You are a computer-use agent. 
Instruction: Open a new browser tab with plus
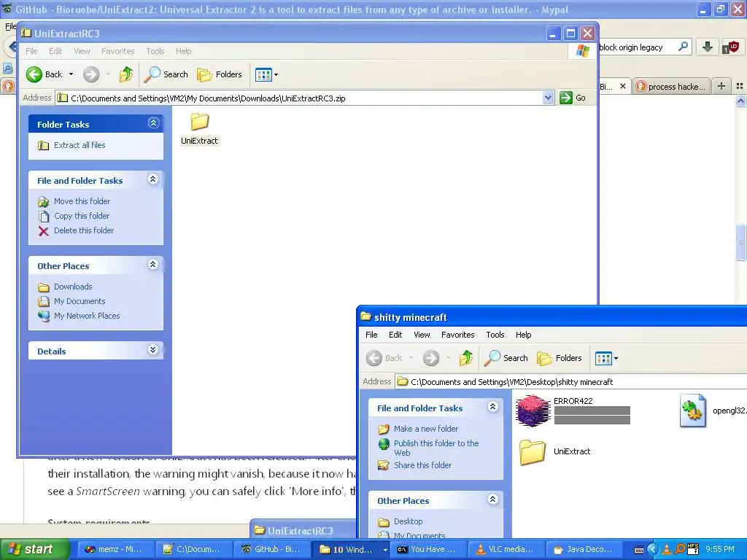coord(721,86)
